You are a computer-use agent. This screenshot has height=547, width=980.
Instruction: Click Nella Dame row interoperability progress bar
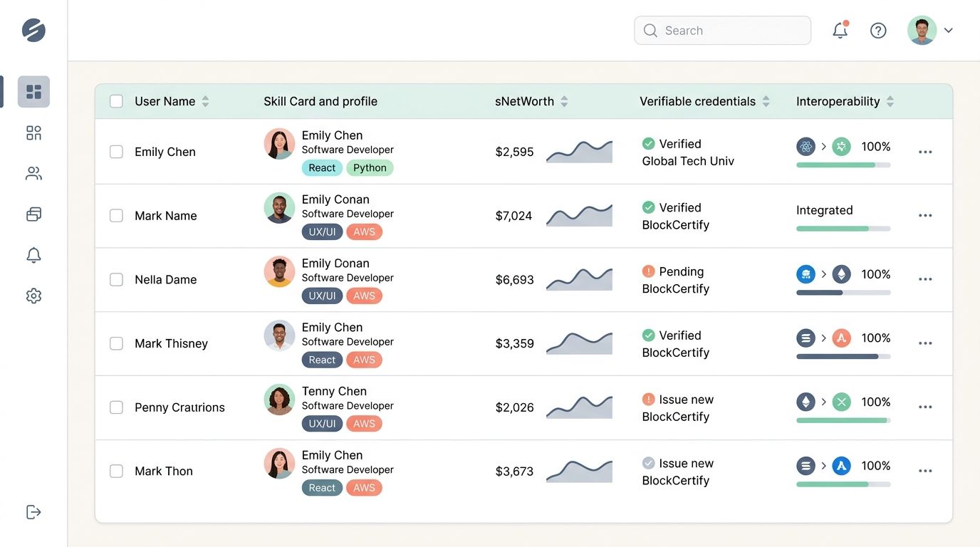click(843, 293)
